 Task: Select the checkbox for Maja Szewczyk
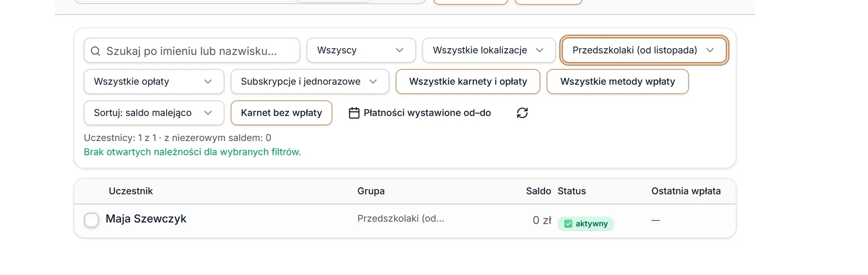click(92, 220)
